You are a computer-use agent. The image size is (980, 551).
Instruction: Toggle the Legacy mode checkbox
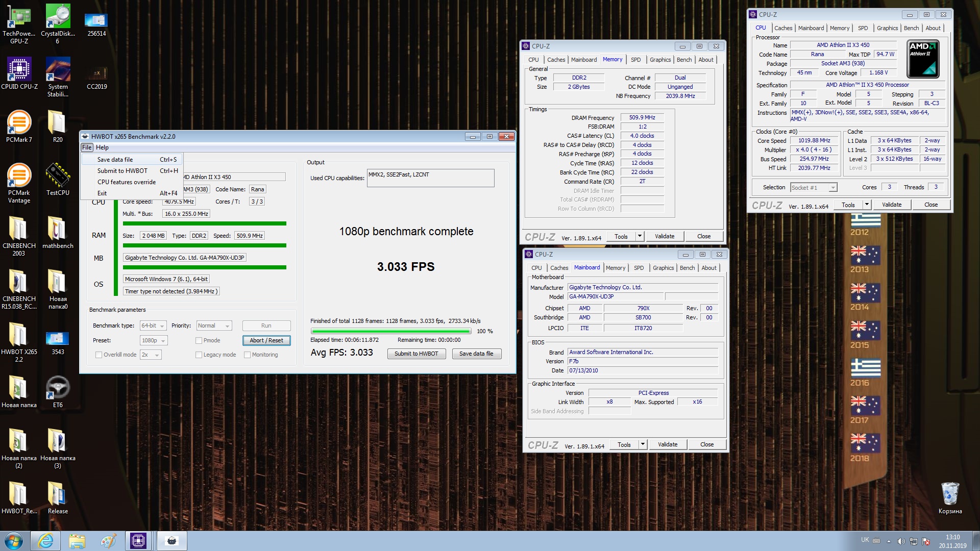click(199, 355)
